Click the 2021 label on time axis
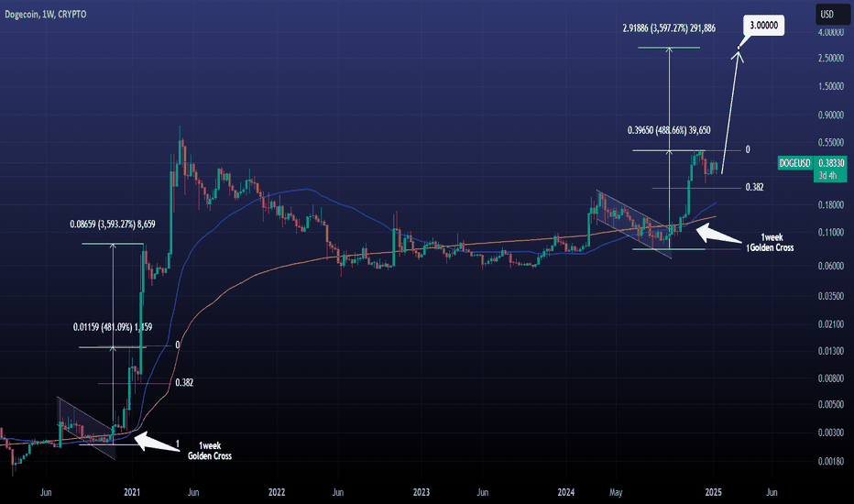Viewport: 854px width, 504px height. [132, 492]
